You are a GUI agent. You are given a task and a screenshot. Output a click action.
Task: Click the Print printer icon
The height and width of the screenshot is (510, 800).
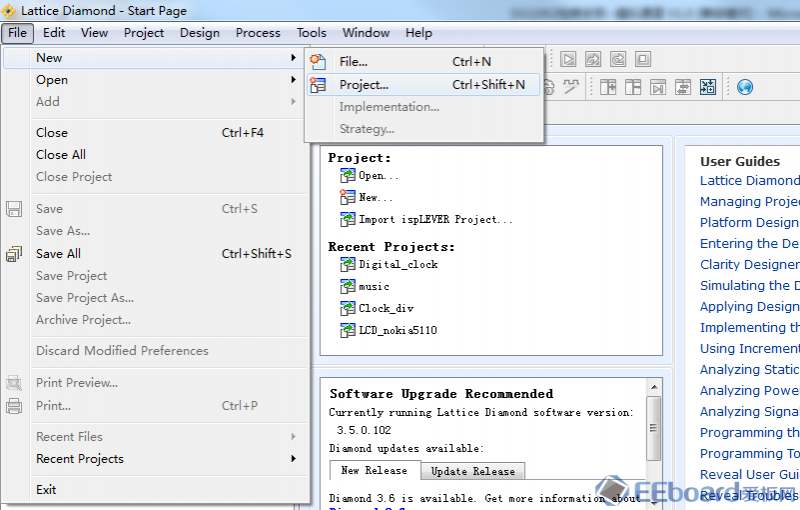[x=14, y=406]
